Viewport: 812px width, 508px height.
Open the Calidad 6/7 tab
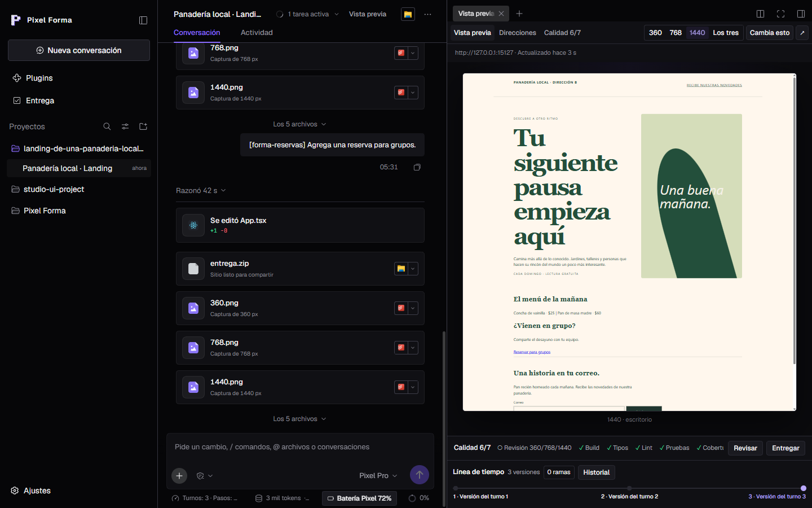[562, 33]
